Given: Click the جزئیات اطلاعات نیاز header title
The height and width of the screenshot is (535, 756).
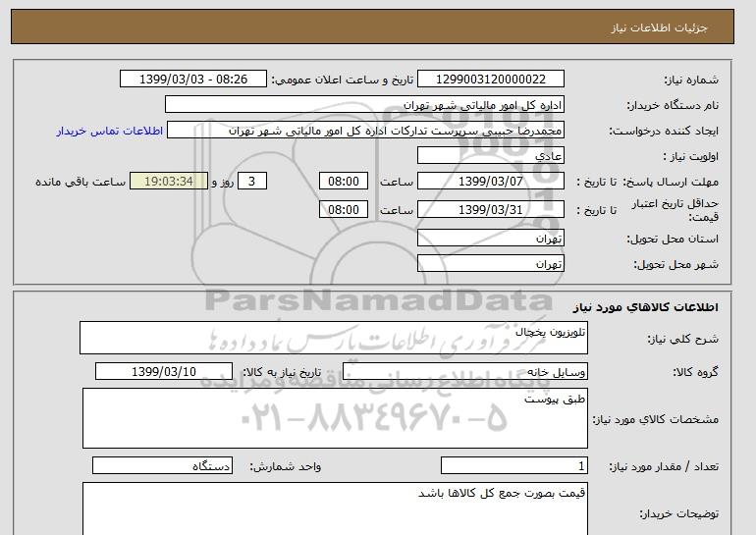Looking at the screenshot, I should [659, 27].
